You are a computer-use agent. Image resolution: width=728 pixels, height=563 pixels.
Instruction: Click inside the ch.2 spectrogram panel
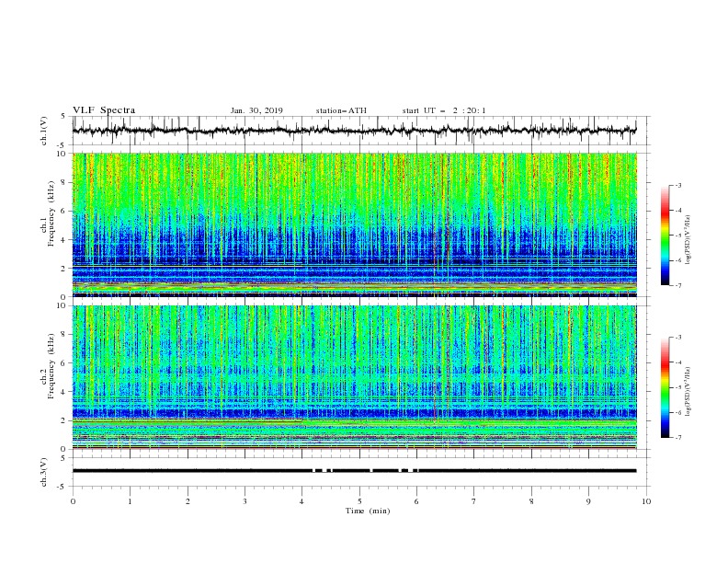[x=354, y=377]
